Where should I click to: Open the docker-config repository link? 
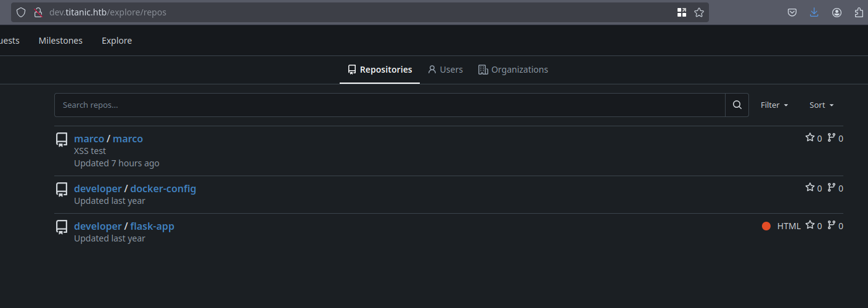click(163, 188)
